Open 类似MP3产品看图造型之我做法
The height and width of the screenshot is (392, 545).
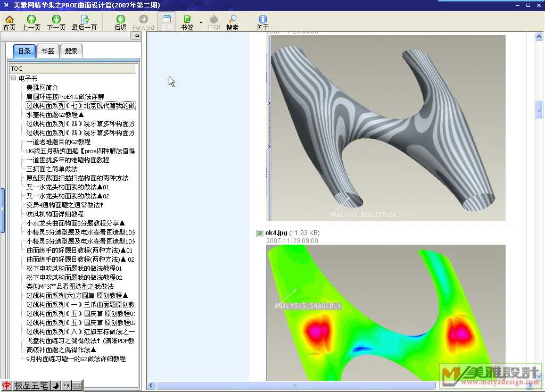pos(70,286)
